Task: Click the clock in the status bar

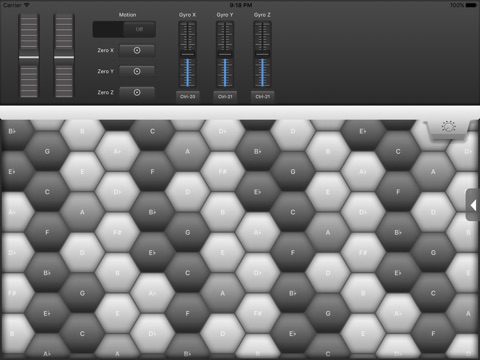Action: click(x=241, y=5)
